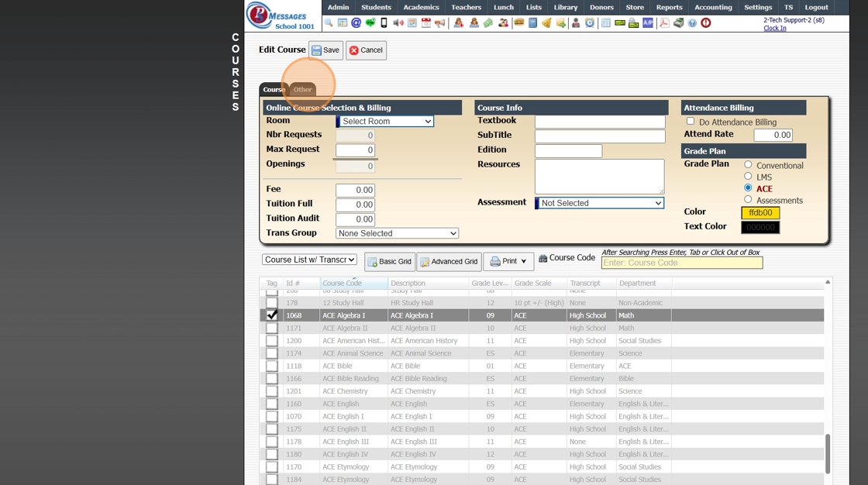Open the Students menu

coord(376,7)
